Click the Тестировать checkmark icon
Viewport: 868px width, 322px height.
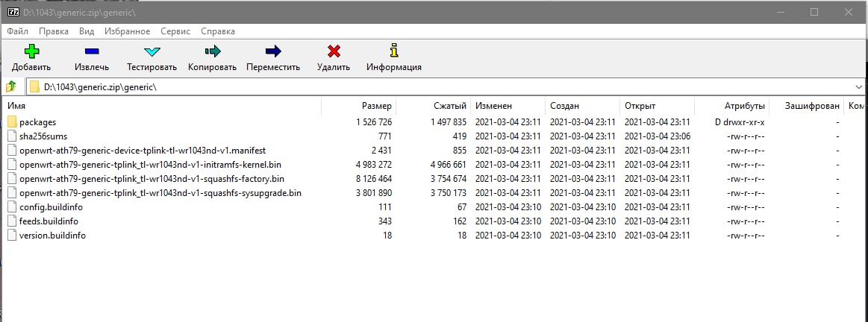[152, 52]
